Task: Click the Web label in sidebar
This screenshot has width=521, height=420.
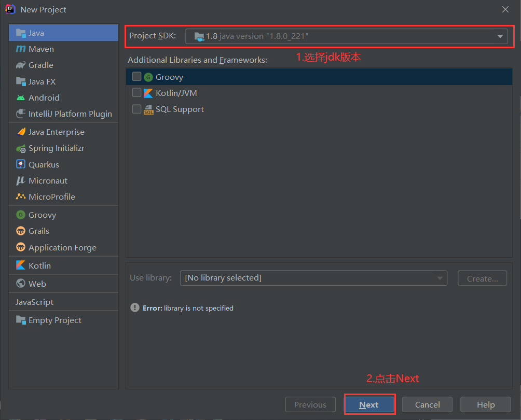Action: 37,284
